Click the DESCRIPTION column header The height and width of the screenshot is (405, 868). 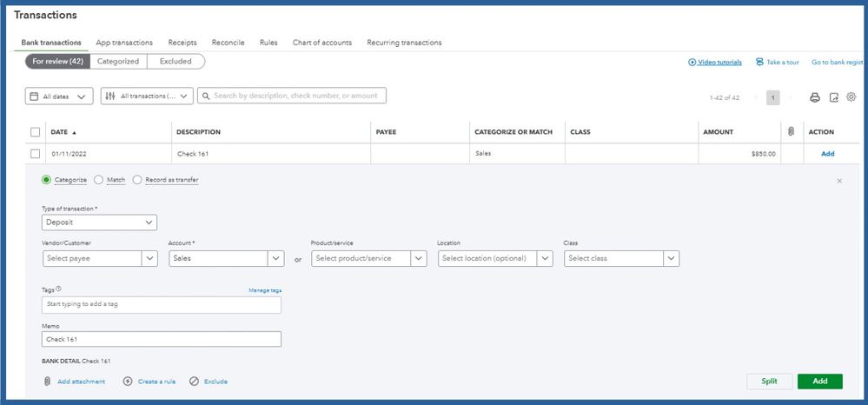coord(198,132)
